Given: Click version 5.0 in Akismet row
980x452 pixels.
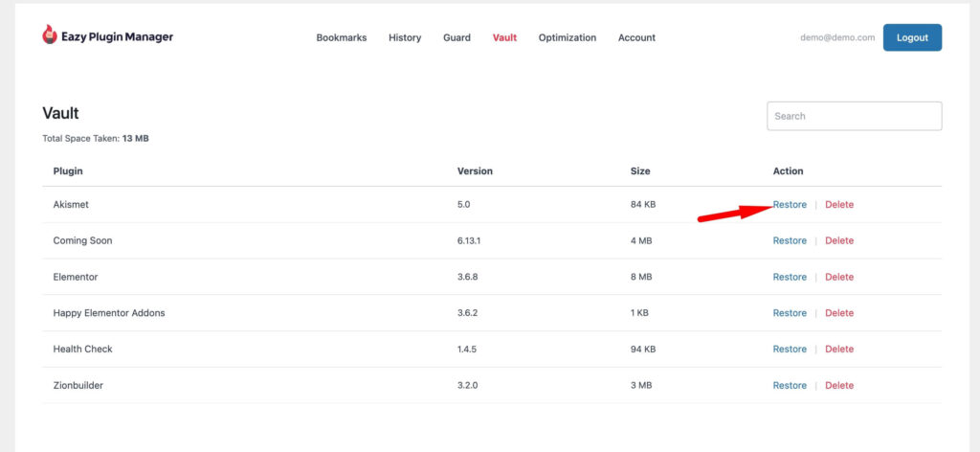Looking at the screenshot, I should 464,204.
